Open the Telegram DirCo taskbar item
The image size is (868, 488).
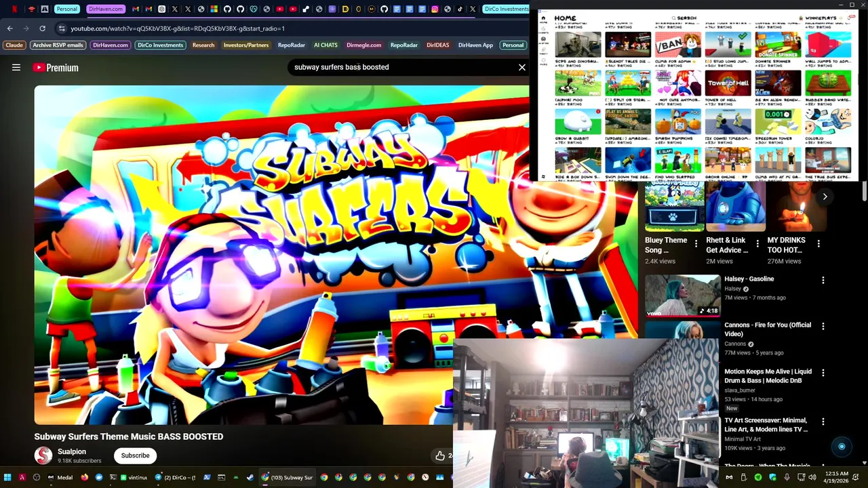tap(176, 477)
